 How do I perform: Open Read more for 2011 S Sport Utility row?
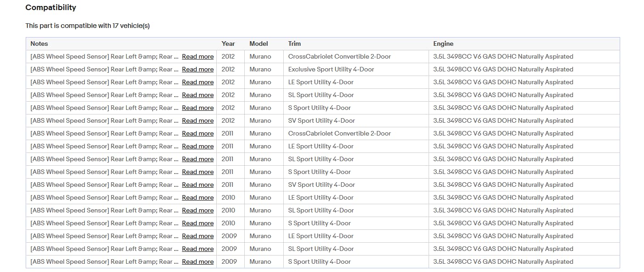click(198, 172)
